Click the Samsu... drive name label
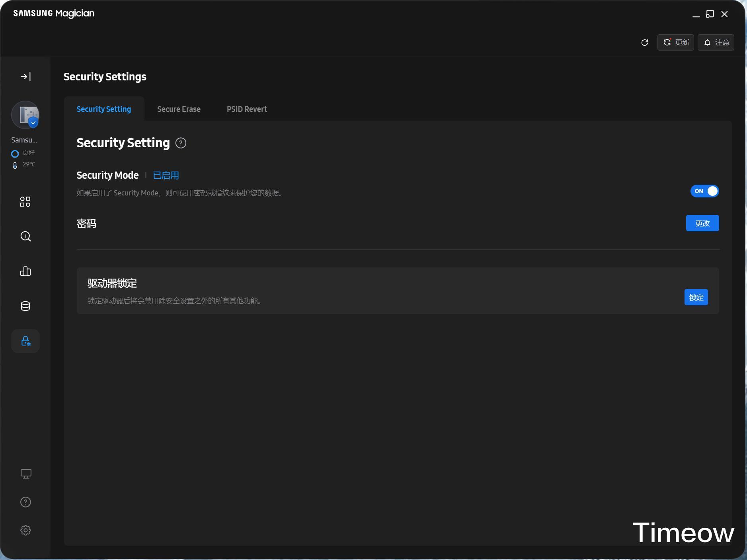Screen dimensions: 747x560 pos(24,140)
